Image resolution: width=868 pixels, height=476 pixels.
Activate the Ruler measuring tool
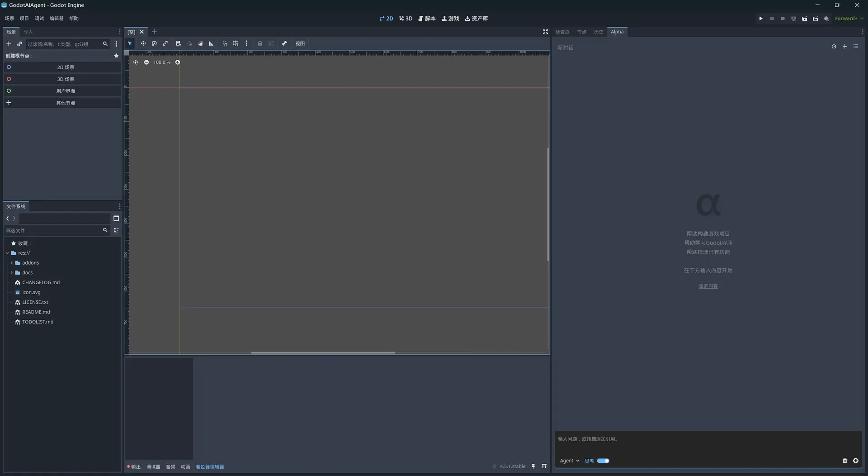pyautogui.click(x=211, y=43)
